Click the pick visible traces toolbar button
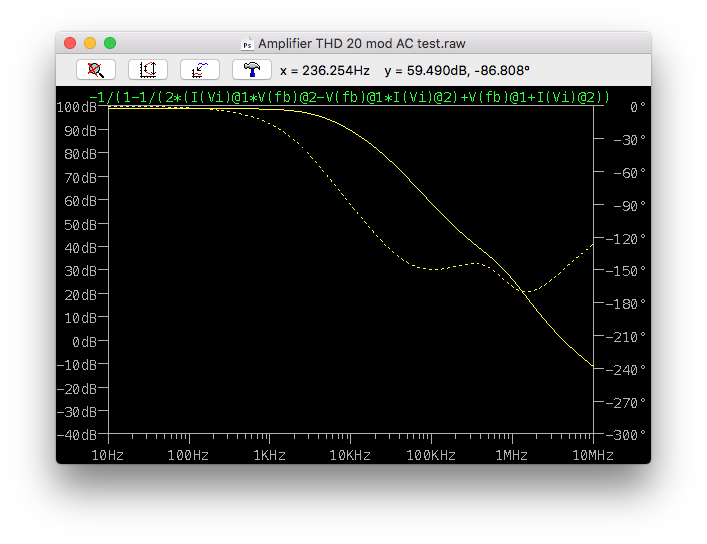This screenshot has height=544, width=707. [200, 70]
